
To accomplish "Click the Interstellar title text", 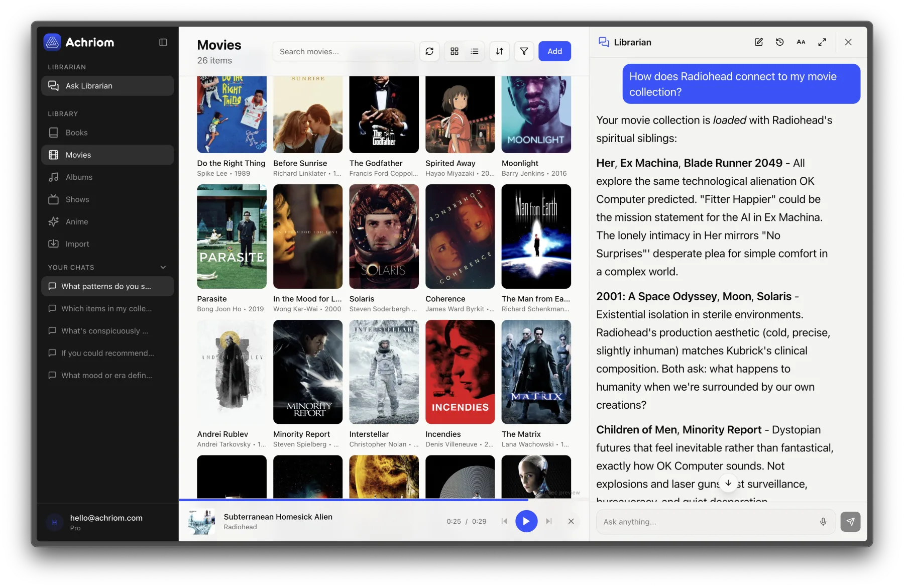I will tap(369, 434).
